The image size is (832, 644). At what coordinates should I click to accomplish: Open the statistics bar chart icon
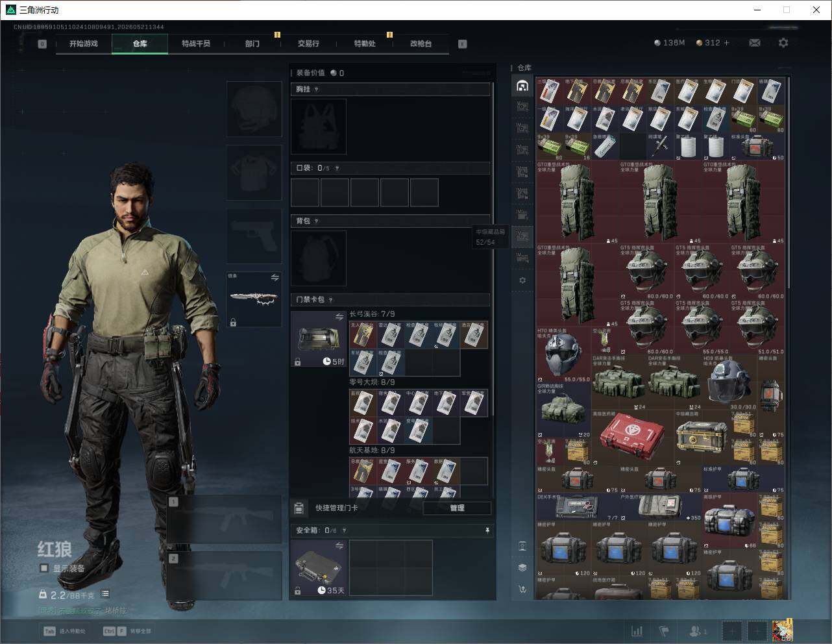tap(637, 630)
